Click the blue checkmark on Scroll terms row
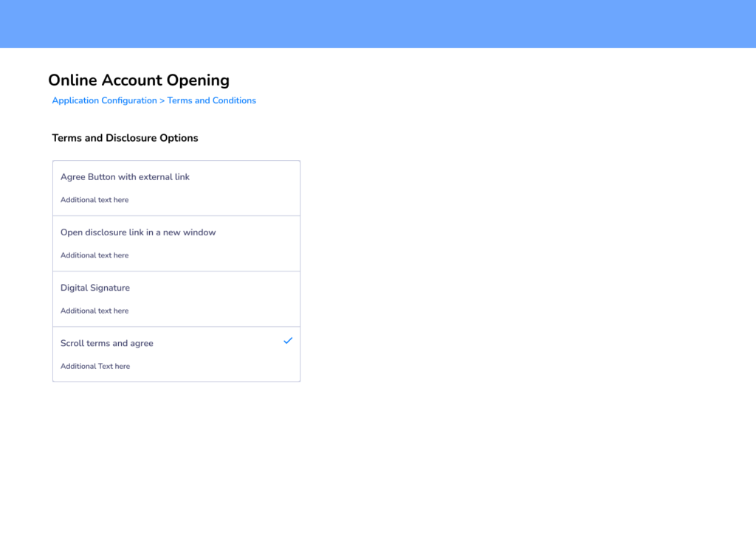 click(288, 341)
